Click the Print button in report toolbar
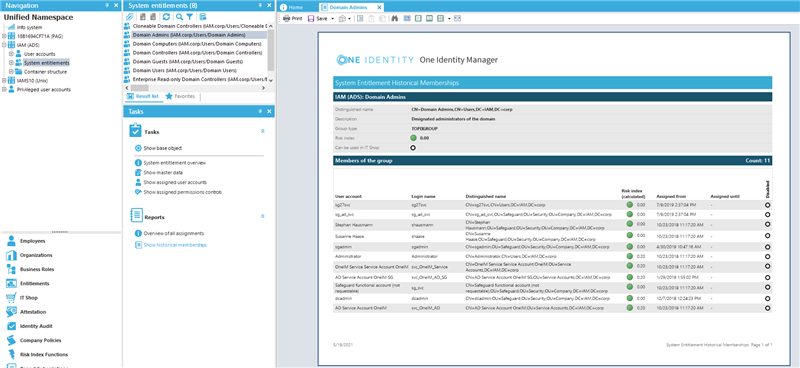800x368 pixels. coord(293,18)
